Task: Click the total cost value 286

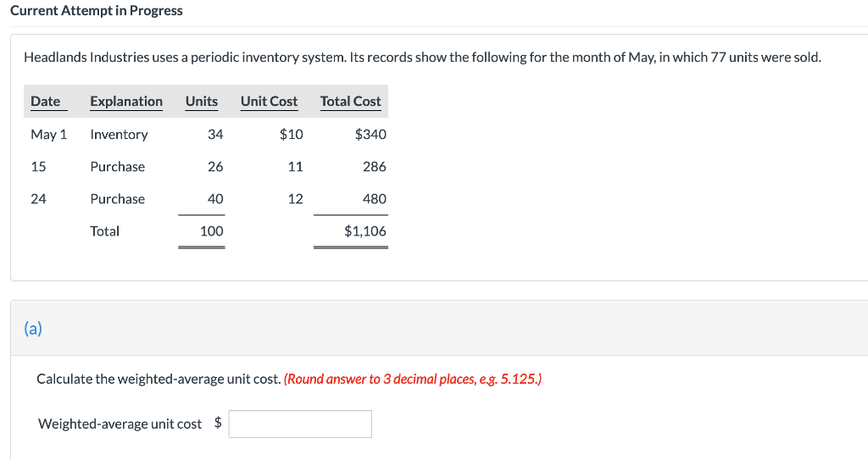Action: 375,167
